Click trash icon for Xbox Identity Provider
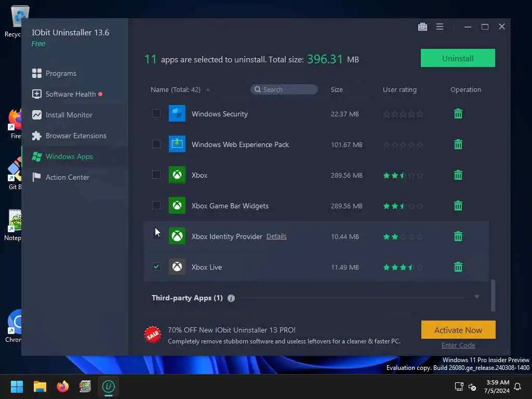The height and width of the screenshot is (399, 532). click(458, 236)
